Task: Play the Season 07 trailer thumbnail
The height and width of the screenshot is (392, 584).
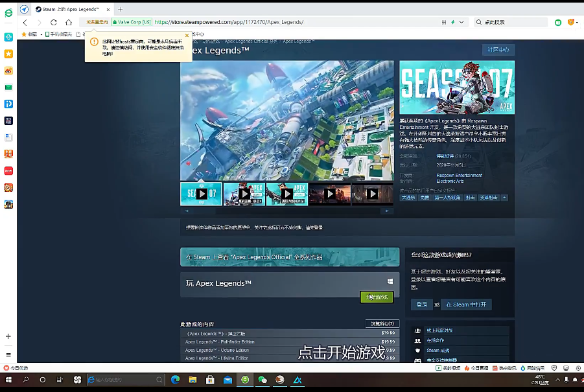Action: 201,194
